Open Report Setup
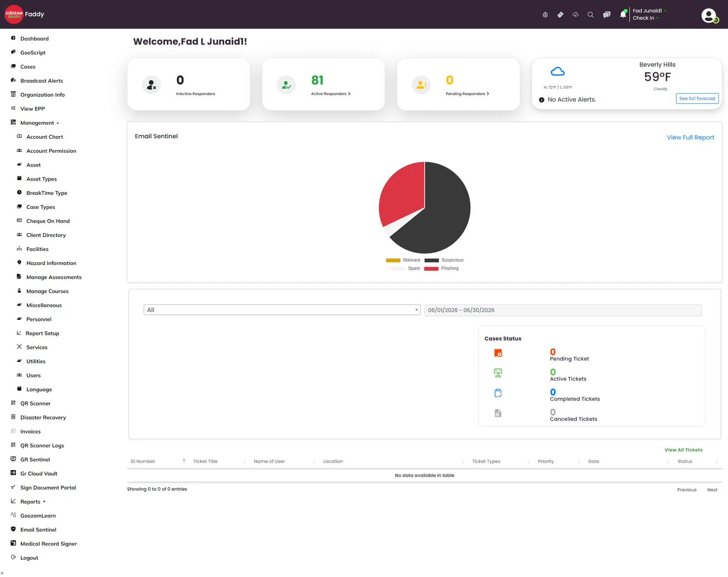 42,334
